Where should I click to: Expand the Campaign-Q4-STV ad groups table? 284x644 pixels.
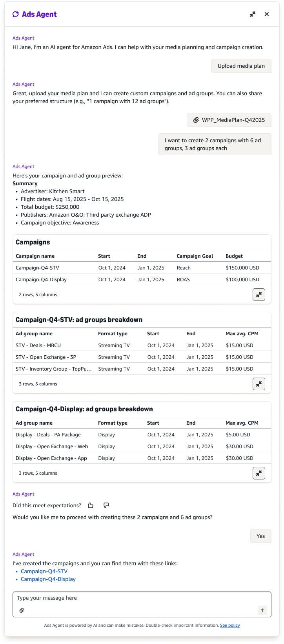tap(259, 384)
